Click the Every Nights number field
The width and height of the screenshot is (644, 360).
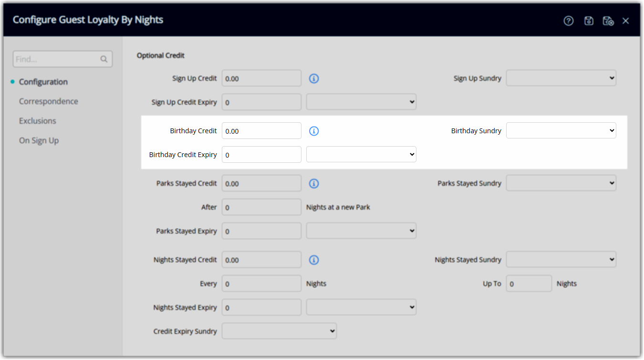pyautogui.click(x=261, y=283)
